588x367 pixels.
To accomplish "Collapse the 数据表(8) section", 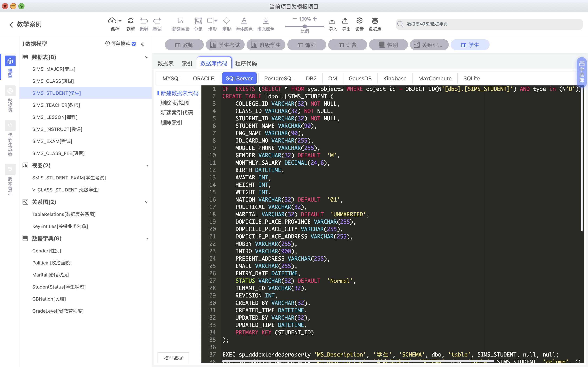I will [147, 57].
